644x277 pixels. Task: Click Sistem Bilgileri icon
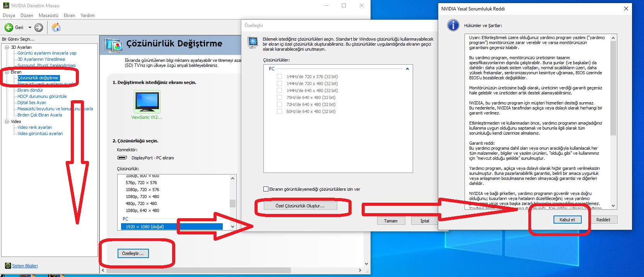tap(8, 266)
